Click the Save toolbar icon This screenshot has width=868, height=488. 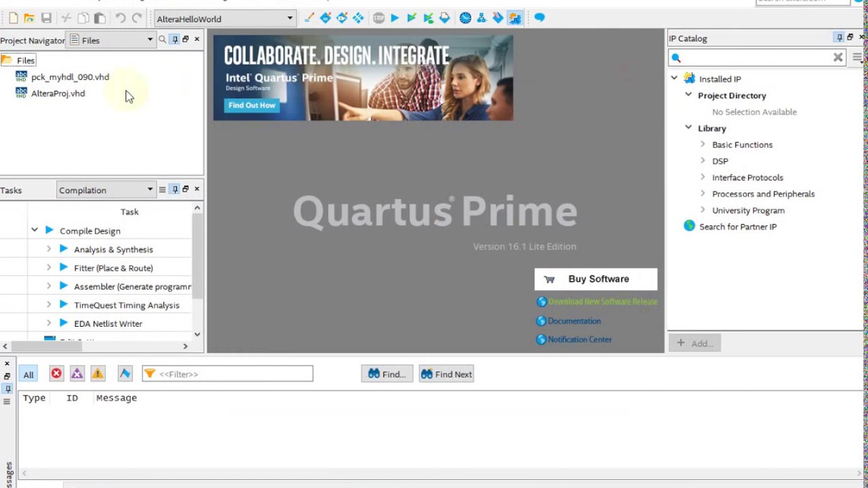[x=46, y=18]
